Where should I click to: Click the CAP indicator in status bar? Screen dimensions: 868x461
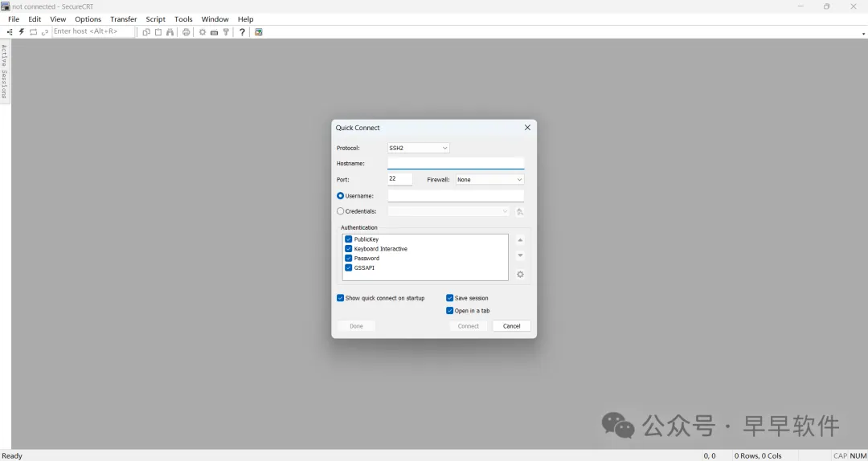(x=841, y=456)
